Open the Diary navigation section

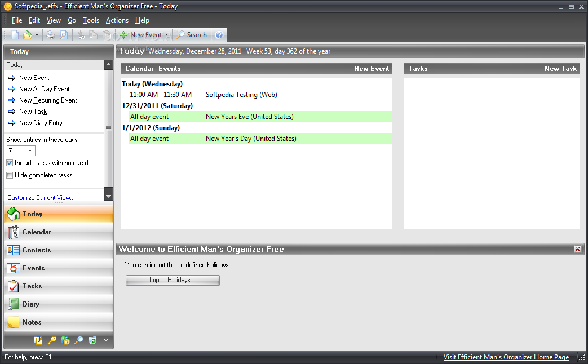pos(59,304)
